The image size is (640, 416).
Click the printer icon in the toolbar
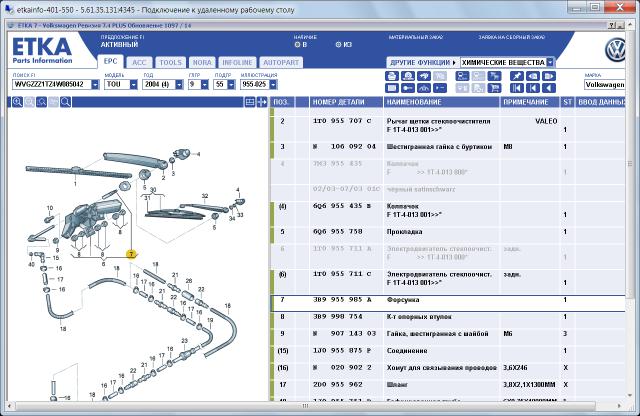[x=391, y=76]
